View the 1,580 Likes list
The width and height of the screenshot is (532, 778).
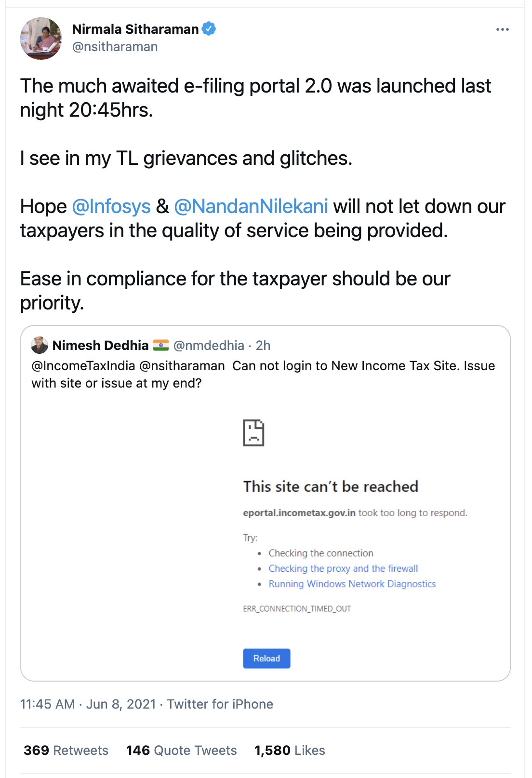point(290,750)
